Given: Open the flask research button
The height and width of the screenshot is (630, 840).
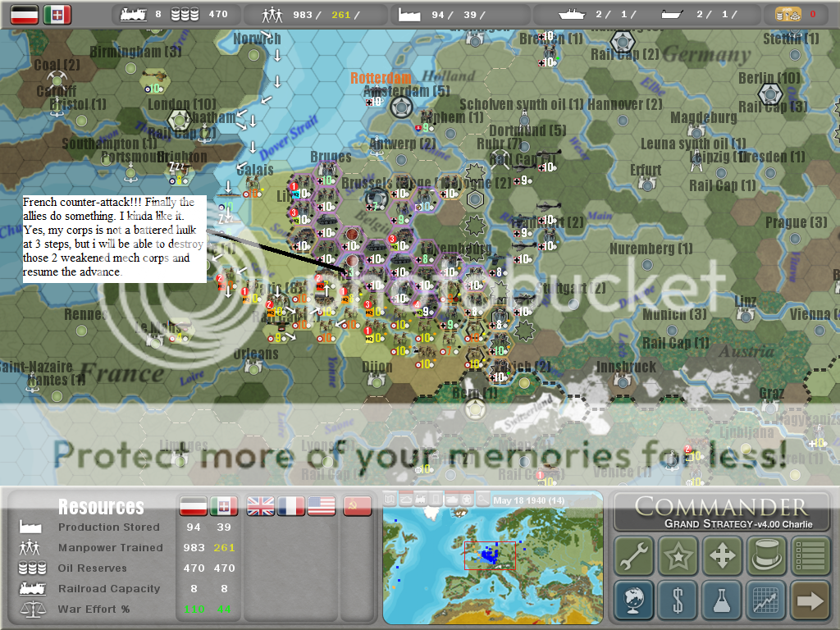Looking at the screenshot, I should [x=723, y=600].
